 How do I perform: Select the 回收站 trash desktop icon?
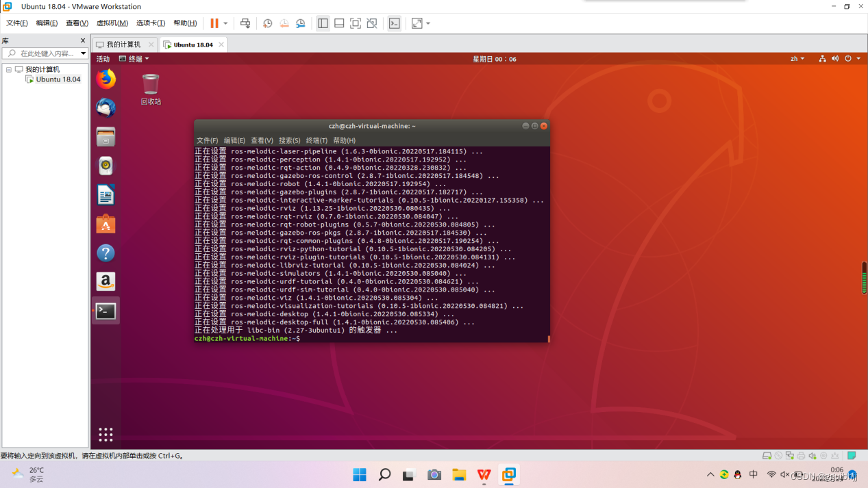[151, 90]
